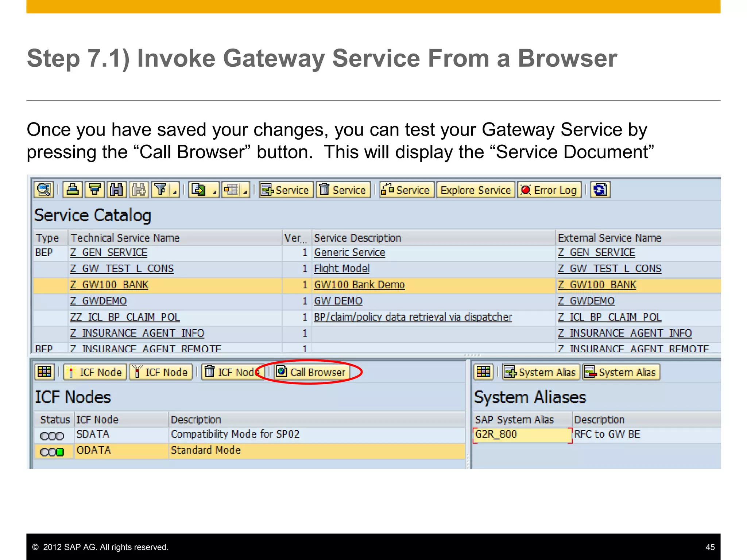Click the Set Filter funnel icon
747x560 pixels.
[x=160, y=190]
